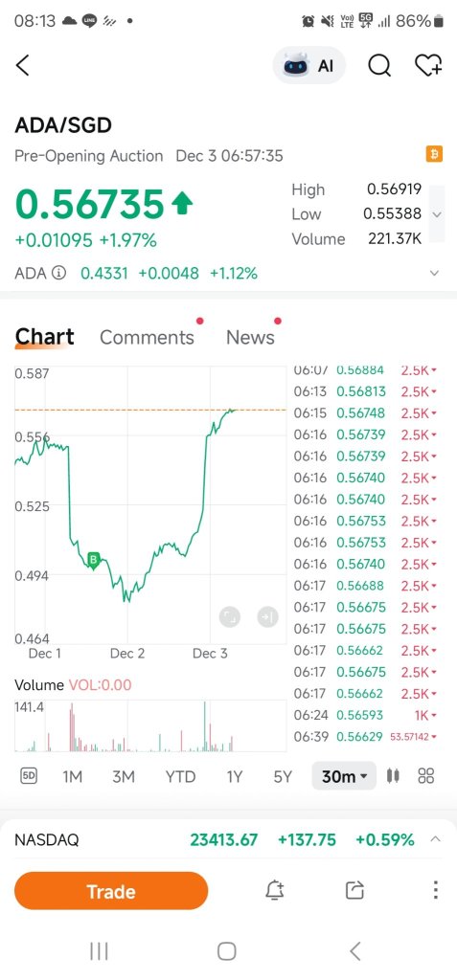Switch to the News tab

pos(250,337)
